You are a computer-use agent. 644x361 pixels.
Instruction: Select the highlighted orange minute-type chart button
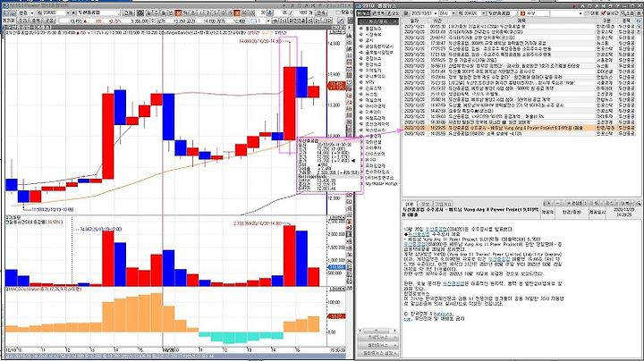178,13
